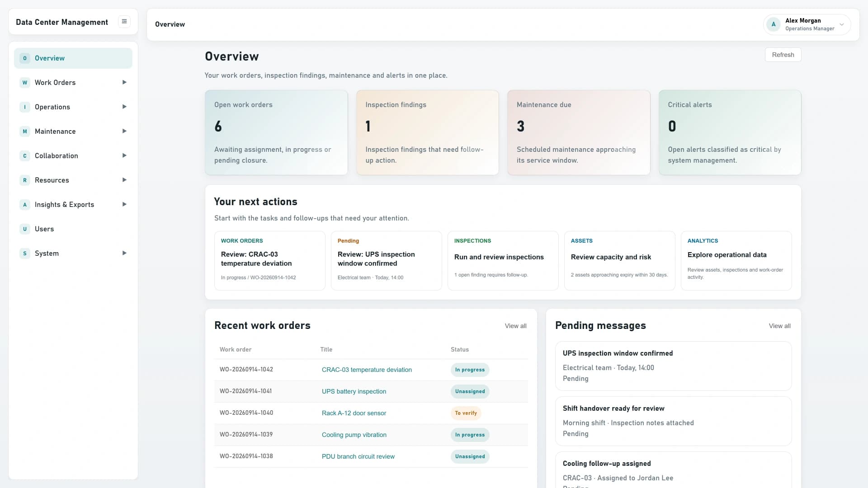Click the Insights & Exports "A" badge icon
Screen dimensions: 868x488
coord(25,205)
